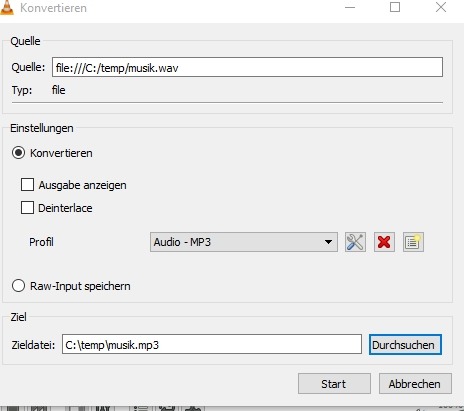Minimize the Konvertieren window
This screenshot has height=411, width=464.
coord(350,7)
